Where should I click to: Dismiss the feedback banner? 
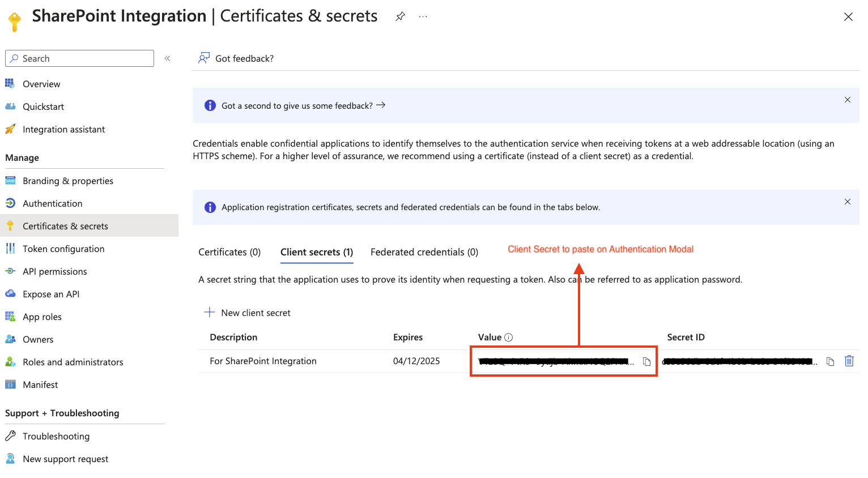[848, 100]
